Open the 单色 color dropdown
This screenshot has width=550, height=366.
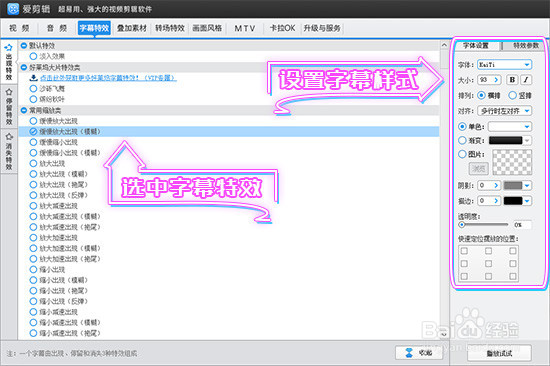[x=510, y=126]
